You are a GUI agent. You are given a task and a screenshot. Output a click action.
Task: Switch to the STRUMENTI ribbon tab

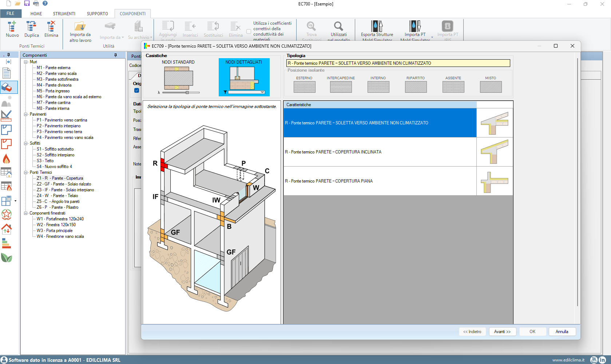pos(64,14)
